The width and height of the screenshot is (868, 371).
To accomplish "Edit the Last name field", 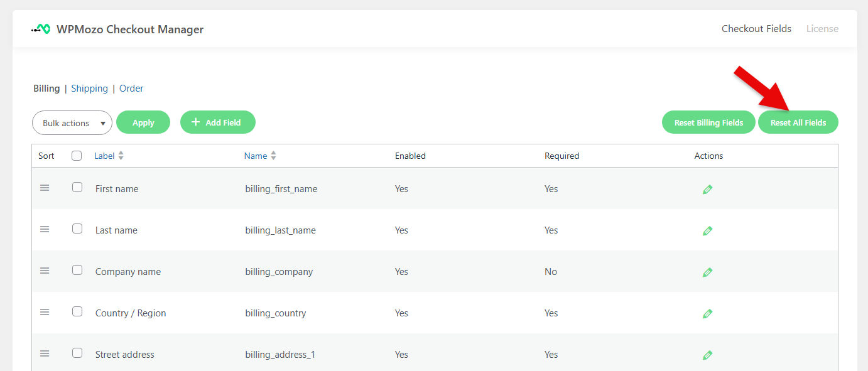I will 708,231.
